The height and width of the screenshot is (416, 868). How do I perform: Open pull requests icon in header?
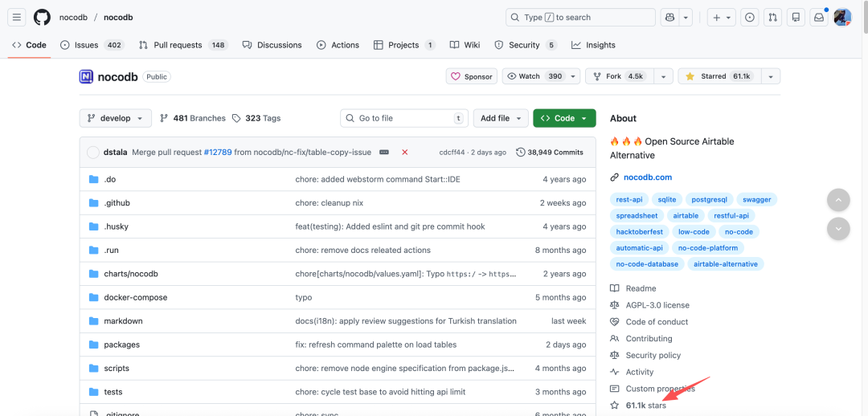(773, 17)
